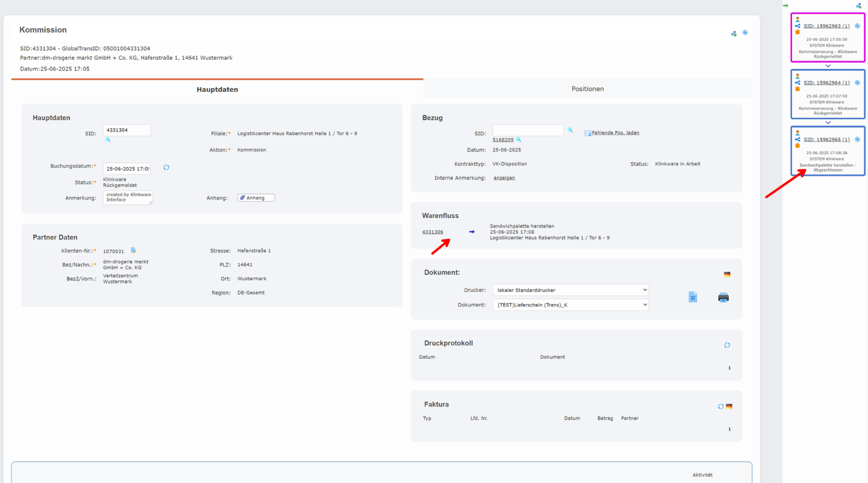868x483 pixels.
Task: Click green arrow at top of sidebar
Action: [x=785, y=5]
